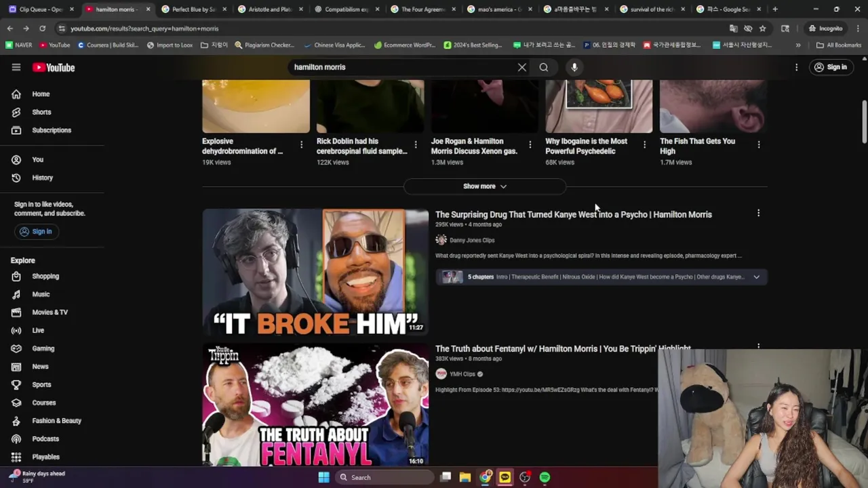This screenshot has width=868, height=488.
Task: Open Plagiarism Checker bookmark
Action: point(264,45)
